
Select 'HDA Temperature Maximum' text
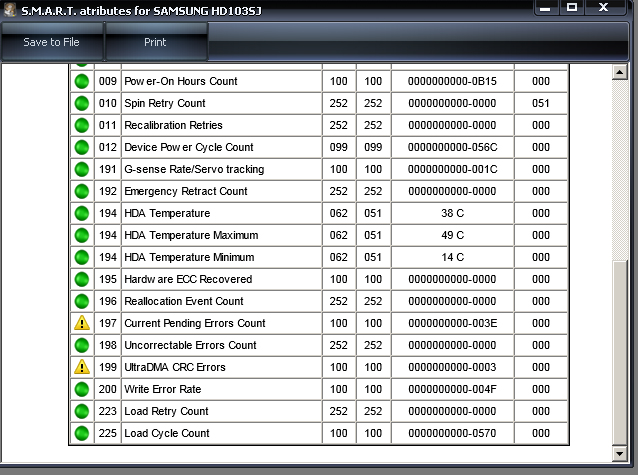(x=191, y=235)
